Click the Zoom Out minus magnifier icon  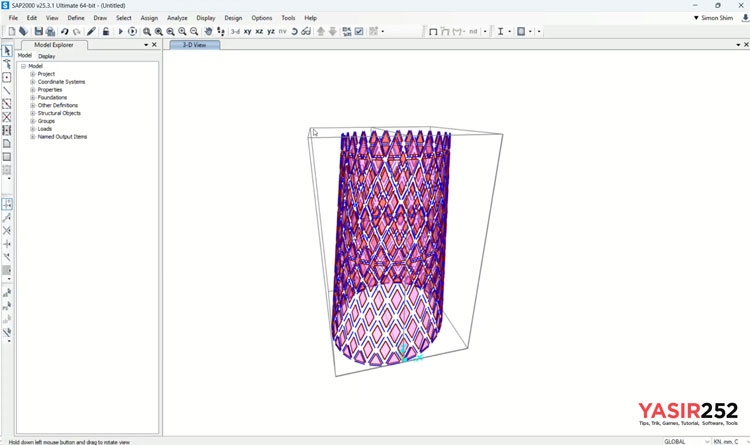coord(194,32)
